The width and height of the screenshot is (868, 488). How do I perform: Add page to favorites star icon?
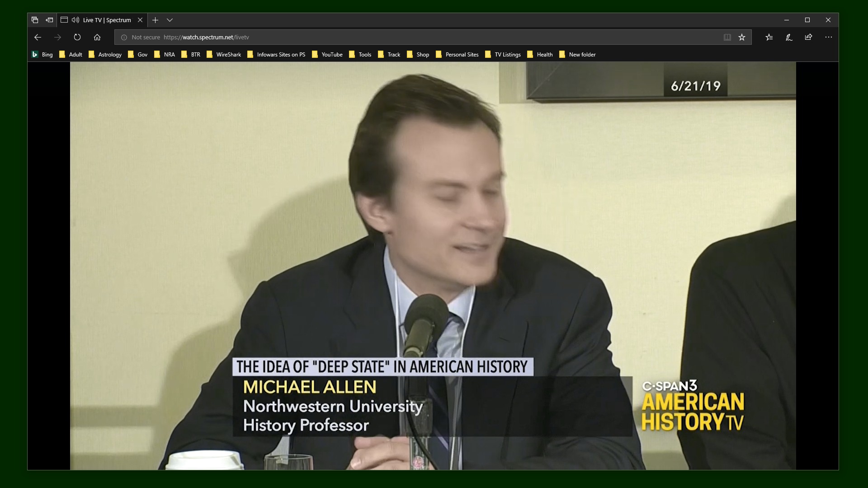click(x=742, y=38)
